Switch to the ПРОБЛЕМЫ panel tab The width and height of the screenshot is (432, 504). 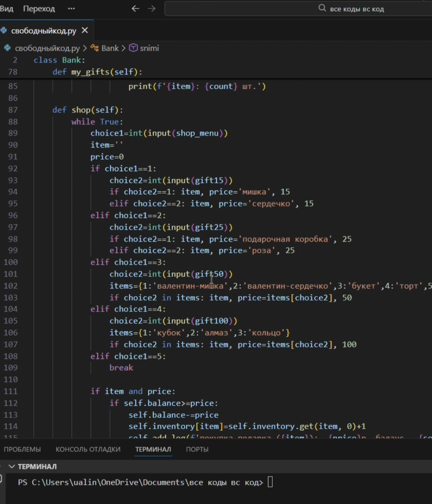pos(22,449)
